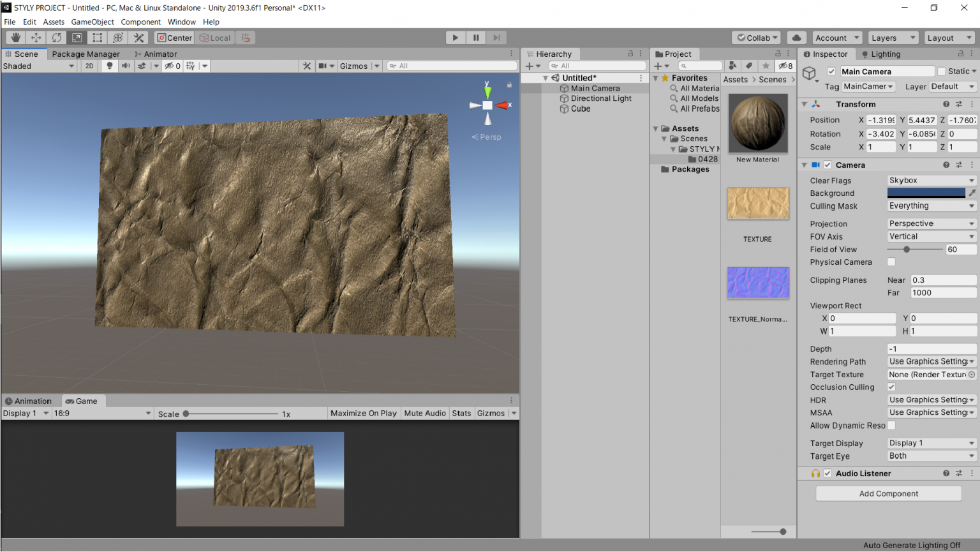Switch to the Game tab
The height and width of the screenshot is (552, 980).
click(84, 401)
